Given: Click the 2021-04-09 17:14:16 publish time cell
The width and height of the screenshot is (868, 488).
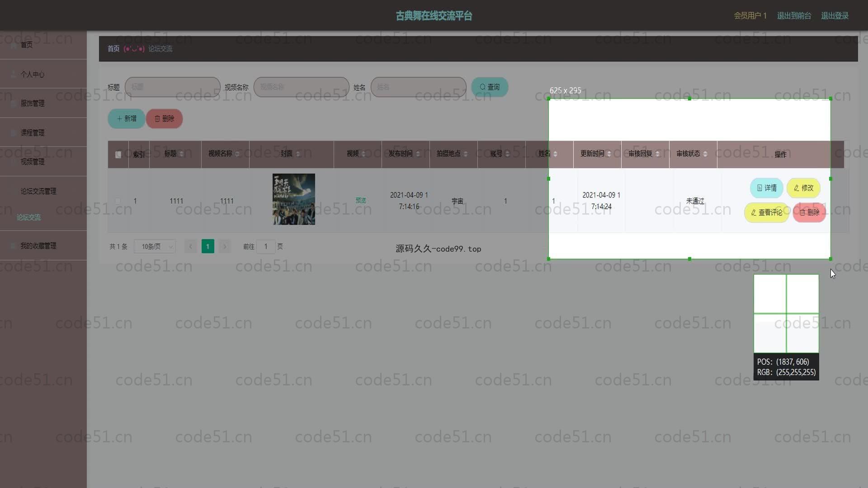Looking at the screenshot, I should tap(409, 201).
